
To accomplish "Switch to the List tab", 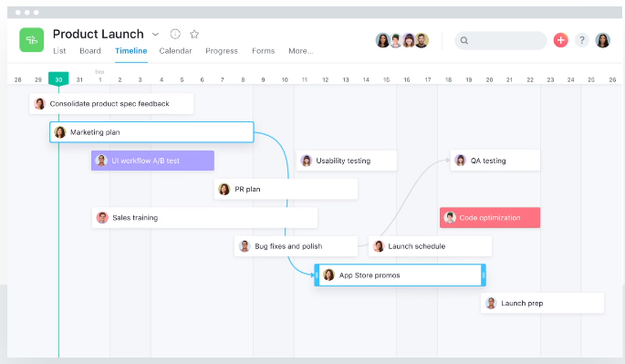I will (59, 51).
